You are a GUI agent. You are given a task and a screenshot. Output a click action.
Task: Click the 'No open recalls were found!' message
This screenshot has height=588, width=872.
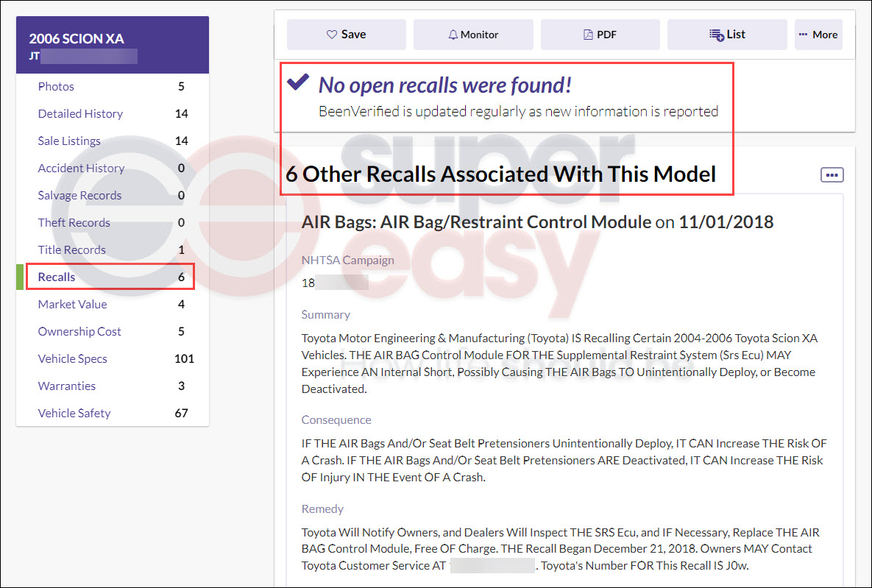(445, 85)
